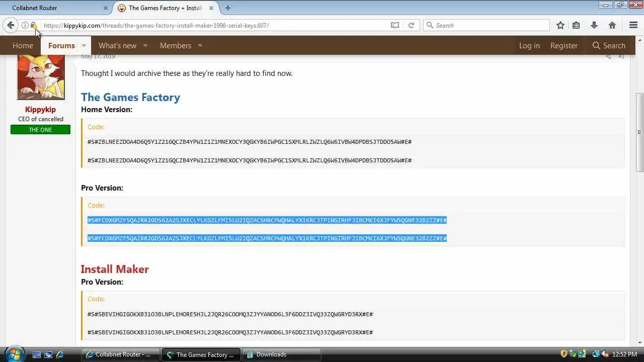This screenshot has width=644, height=362.
Task: Click the May 17, 2019 post date
Action: point(98,56)
